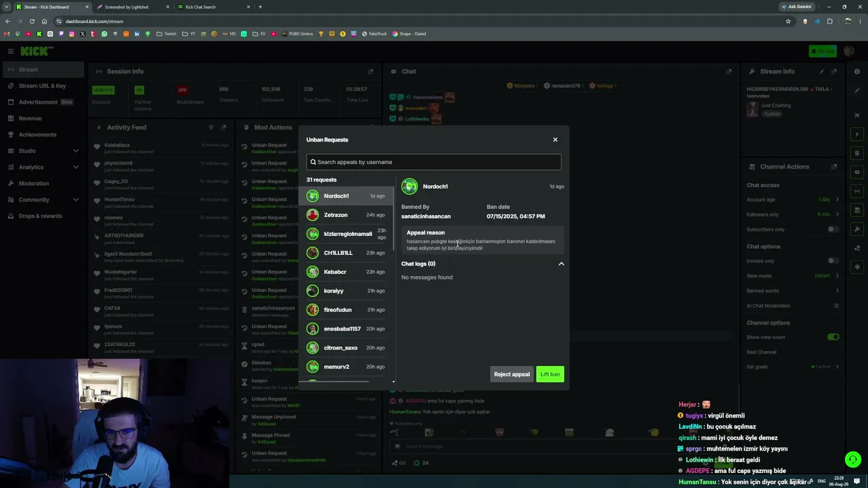Expand the Studio sidebar section
868x488 pixels.
point(75,150)
